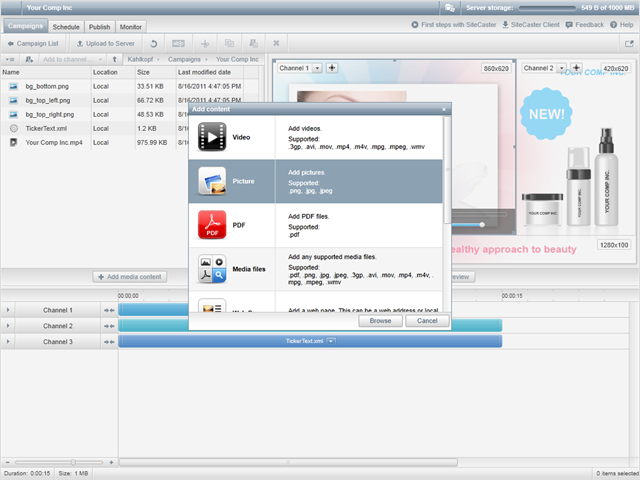Click the refresh icon in toolbar
This screenshot has height=480, width=640.
(153, 44)
